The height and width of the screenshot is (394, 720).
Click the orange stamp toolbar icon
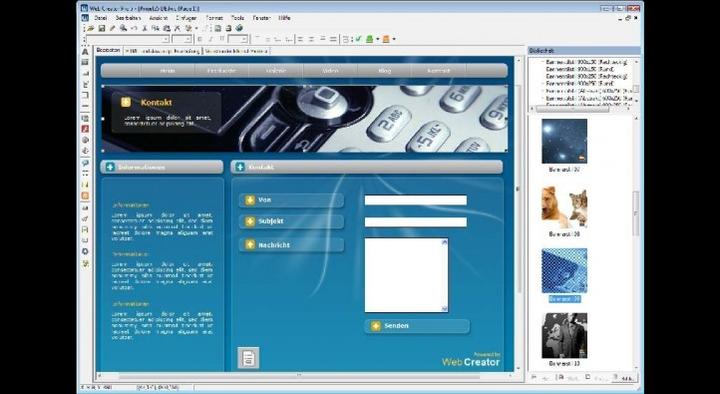click(x=386, y=39)
